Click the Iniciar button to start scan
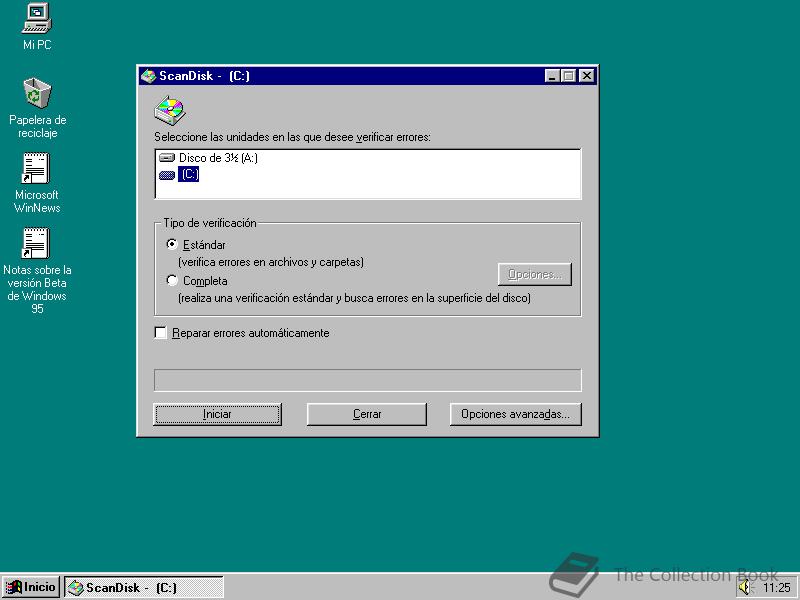Image resolution: width=800 pixels, height=600 pixels. point(217,414)
